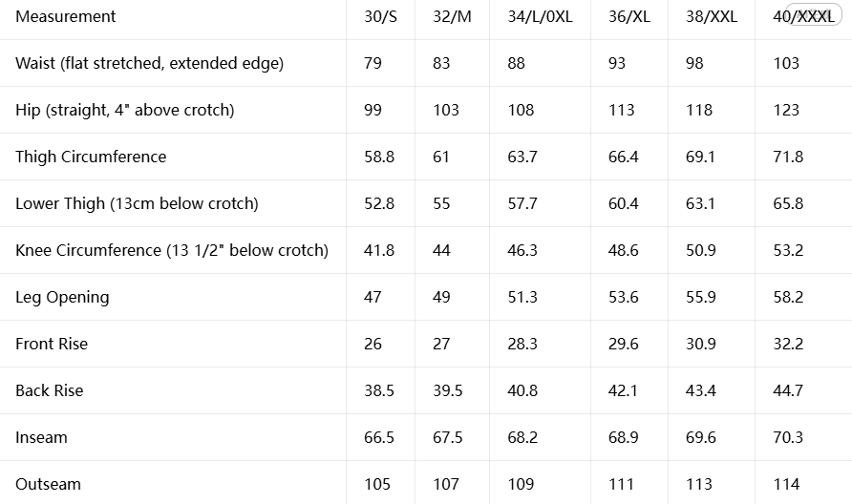Click the pill button overlapping the 40/XXXL header

point(813,14)
